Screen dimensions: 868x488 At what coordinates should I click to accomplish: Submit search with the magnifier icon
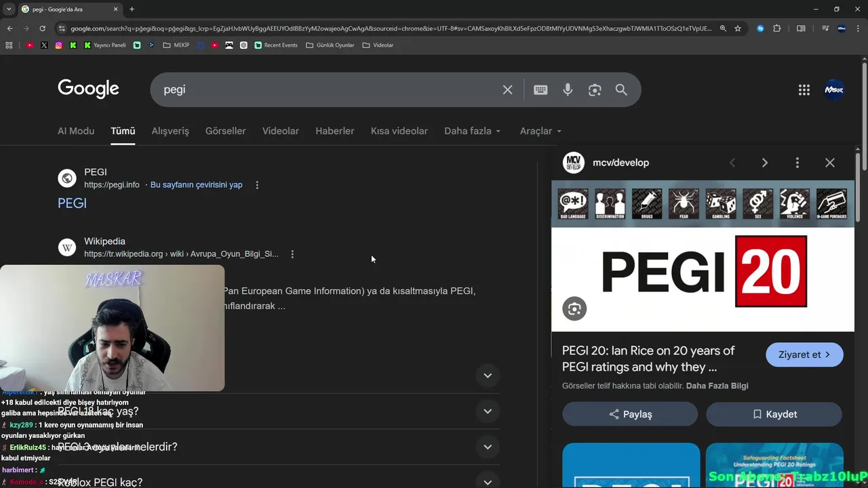(621, 89)
